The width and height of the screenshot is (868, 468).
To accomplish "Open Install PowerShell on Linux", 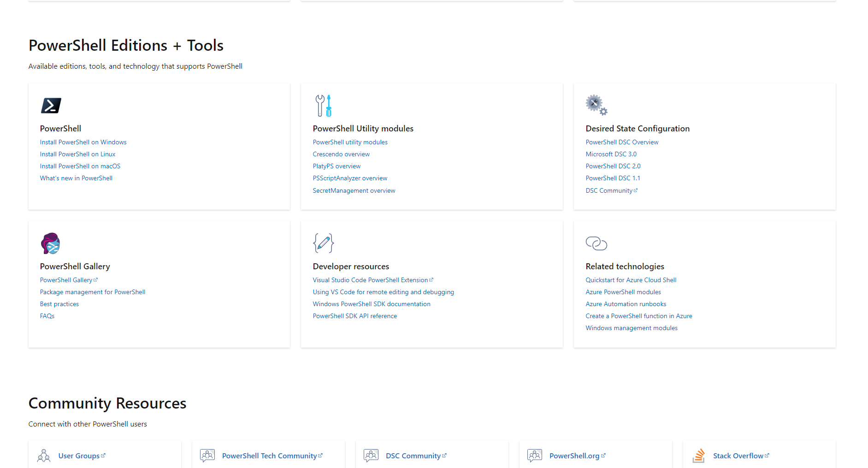I will click(77, 154).
